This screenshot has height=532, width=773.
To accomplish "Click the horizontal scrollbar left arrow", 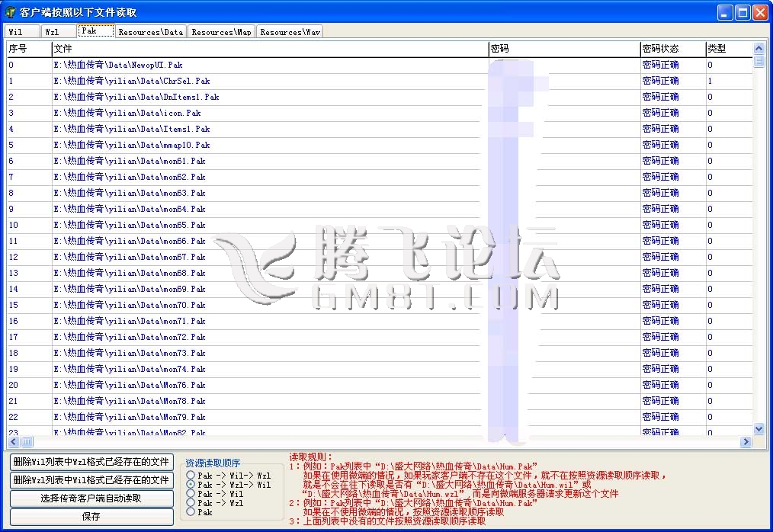I will (x=13, y=442).
